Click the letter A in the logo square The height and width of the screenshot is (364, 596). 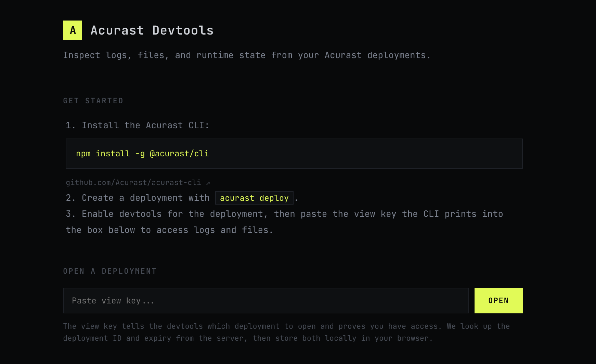coord(72,30)
